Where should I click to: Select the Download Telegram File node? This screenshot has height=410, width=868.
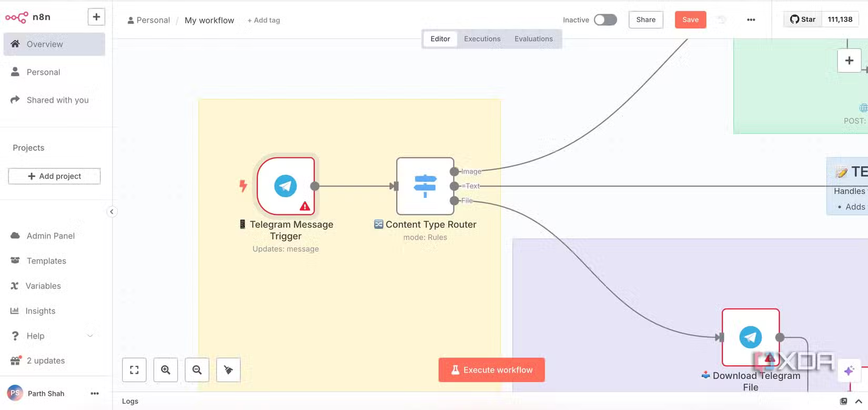(x=750, y=337)
